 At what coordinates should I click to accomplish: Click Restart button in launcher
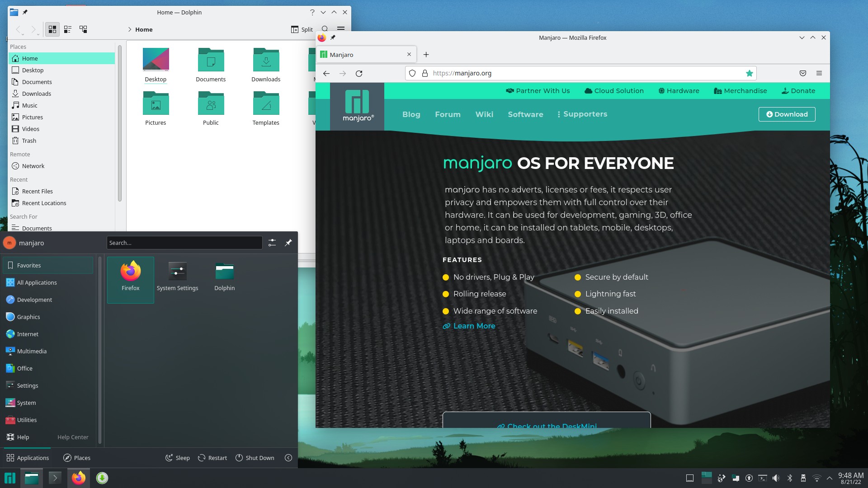[212, 458]
